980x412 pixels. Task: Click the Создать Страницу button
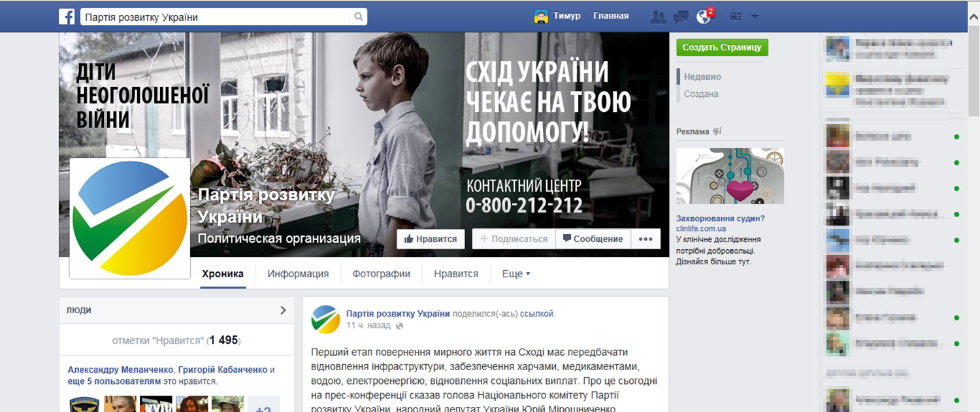coord(723,48)
